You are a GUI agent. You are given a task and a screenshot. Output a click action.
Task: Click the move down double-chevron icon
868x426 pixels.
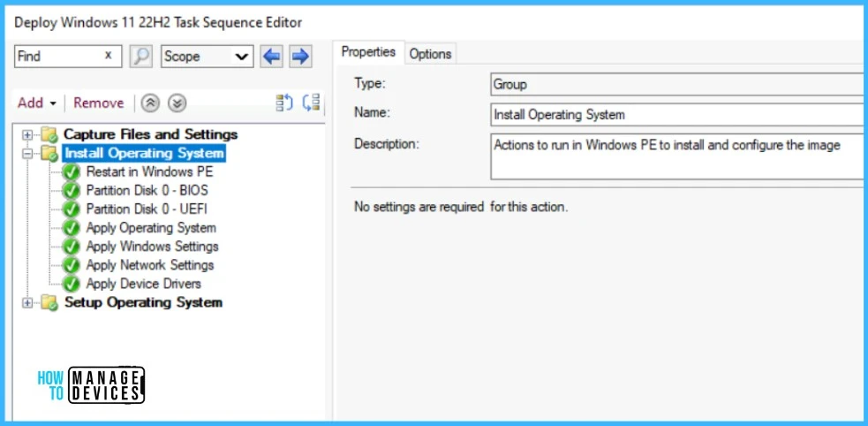coord(177,103)
